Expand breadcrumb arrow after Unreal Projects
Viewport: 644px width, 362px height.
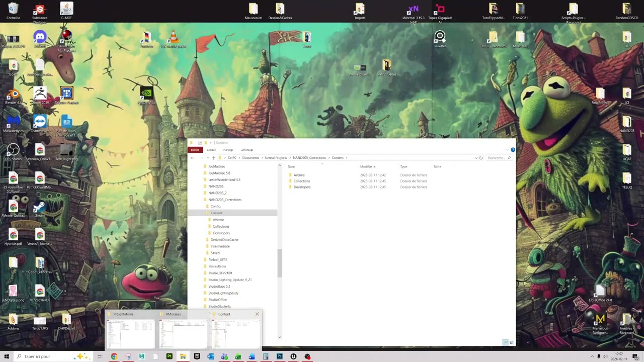290,158
